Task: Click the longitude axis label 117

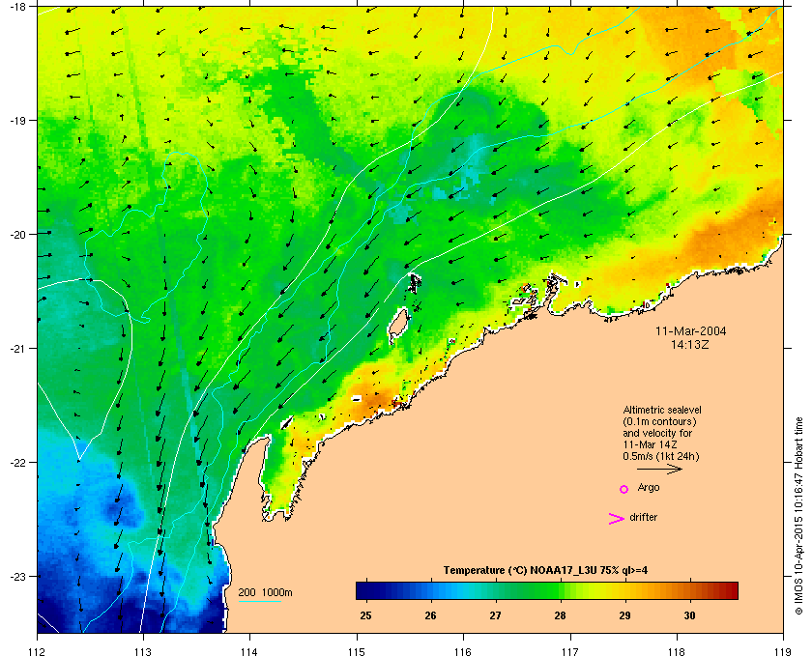Action: click(569, 651)
